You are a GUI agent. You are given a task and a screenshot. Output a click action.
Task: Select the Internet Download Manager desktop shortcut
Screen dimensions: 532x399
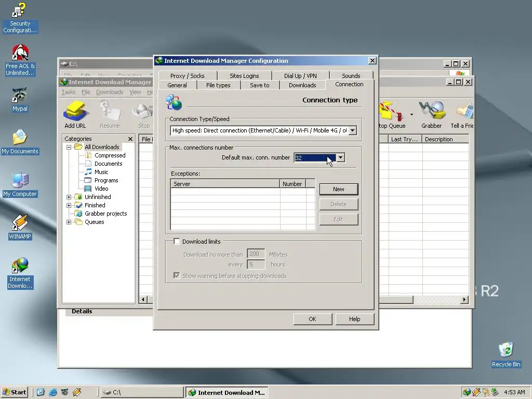20,273
